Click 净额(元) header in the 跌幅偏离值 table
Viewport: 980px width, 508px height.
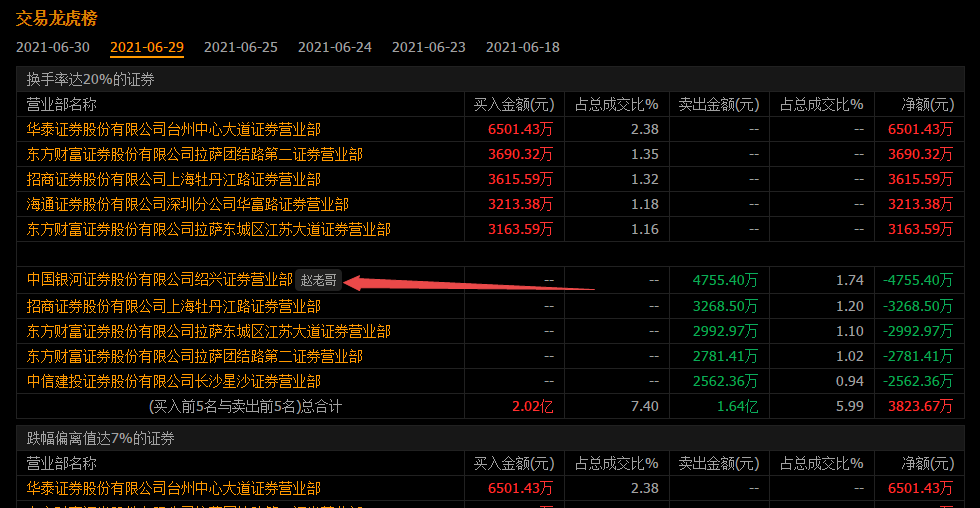click(928, 464)
